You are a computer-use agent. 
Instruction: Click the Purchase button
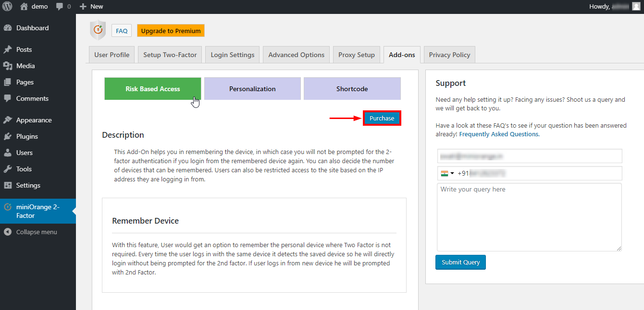coord(382,119)
